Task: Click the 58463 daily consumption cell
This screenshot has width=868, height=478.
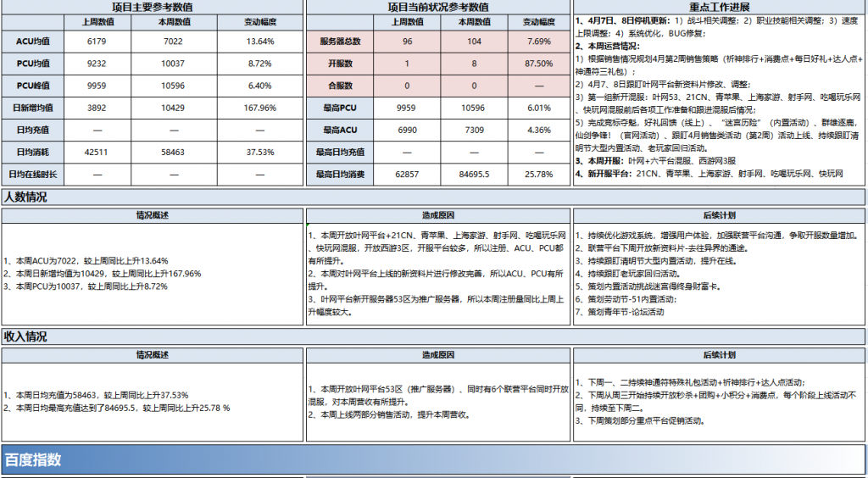Action: [174, 153]
